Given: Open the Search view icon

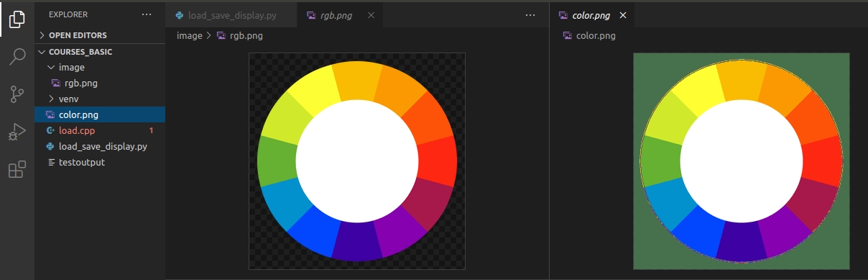Looking at the screenshot, I should [x=17, y=57].
